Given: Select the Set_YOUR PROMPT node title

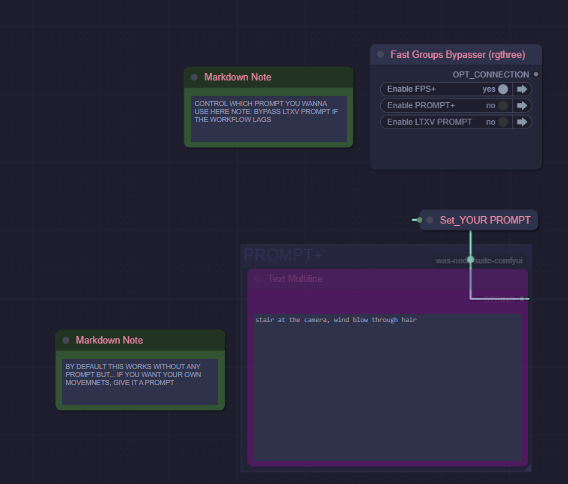Looking at the screenshot, I should tap(485, 220).
